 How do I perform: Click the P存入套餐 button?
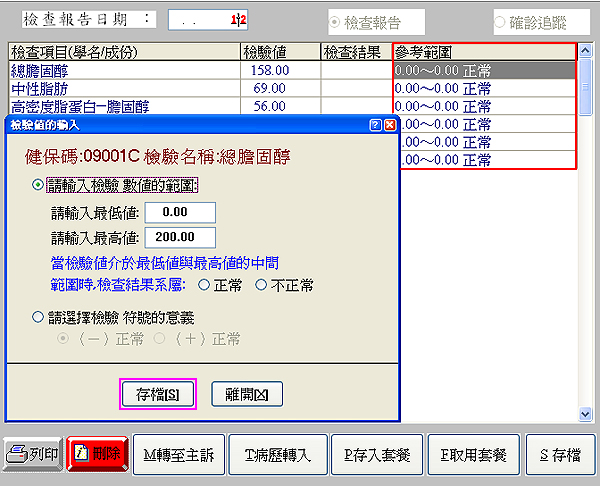(x=375, y=454)
